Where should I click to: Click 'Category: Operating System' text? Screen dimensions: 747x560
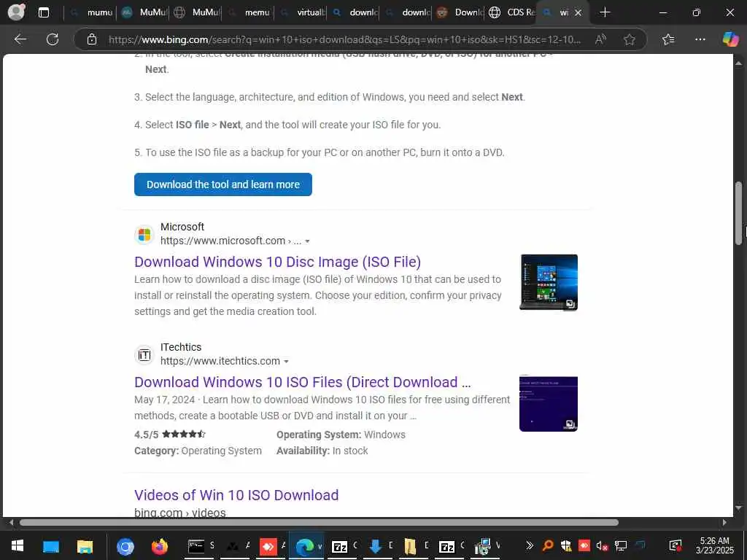coord(198,451)
